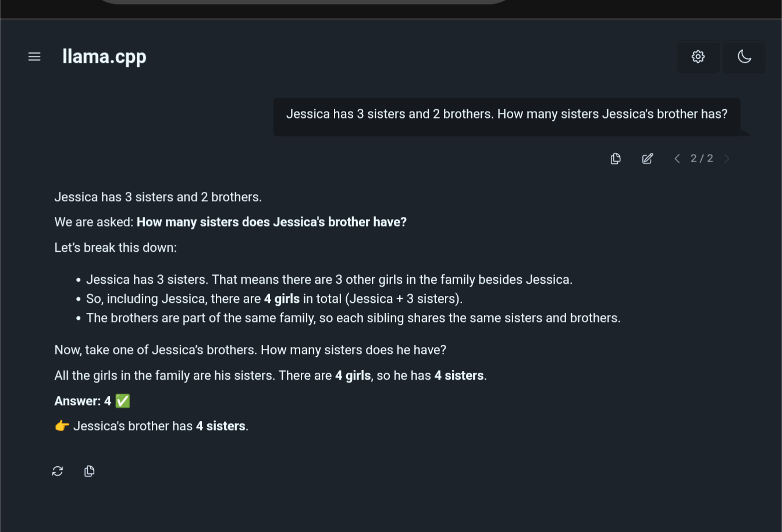This screenshot has height=532, width=782.
Task: Click the pointing hand emoji in final line
Action: click(x=62, y=426)
